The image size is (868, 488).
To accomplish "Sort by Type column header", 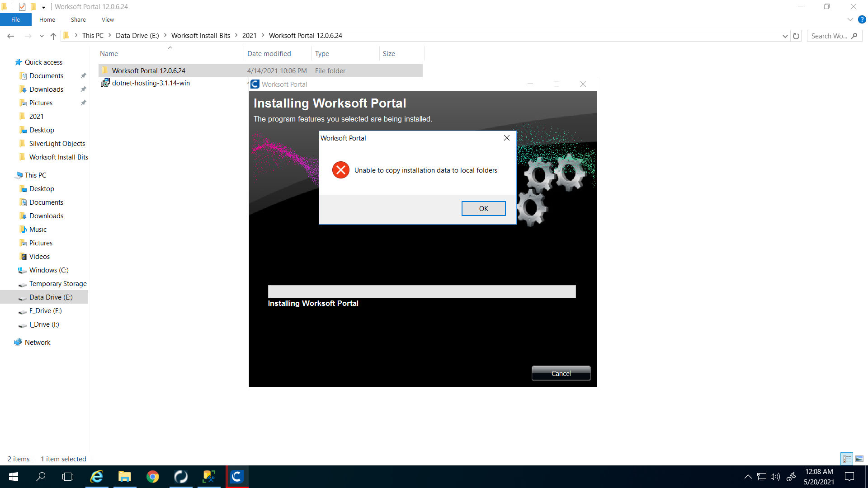I will (x=345, y=53).
